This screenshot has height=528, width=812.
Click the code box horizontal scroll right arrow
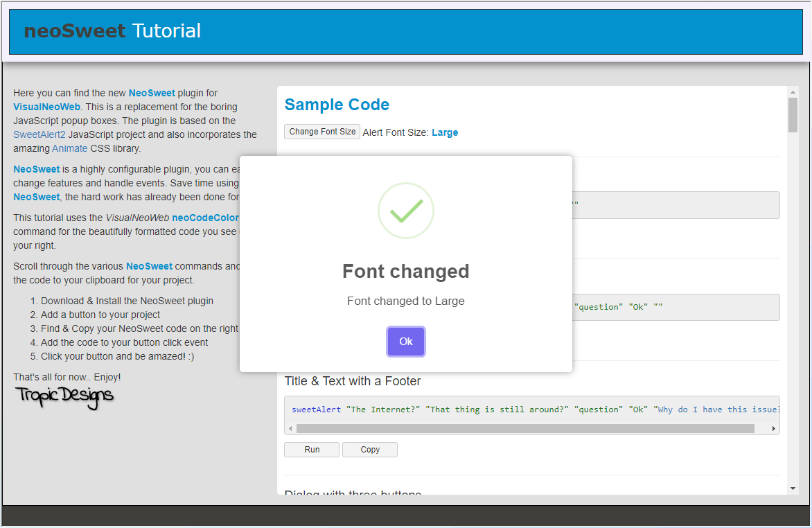tap(774, 428)
